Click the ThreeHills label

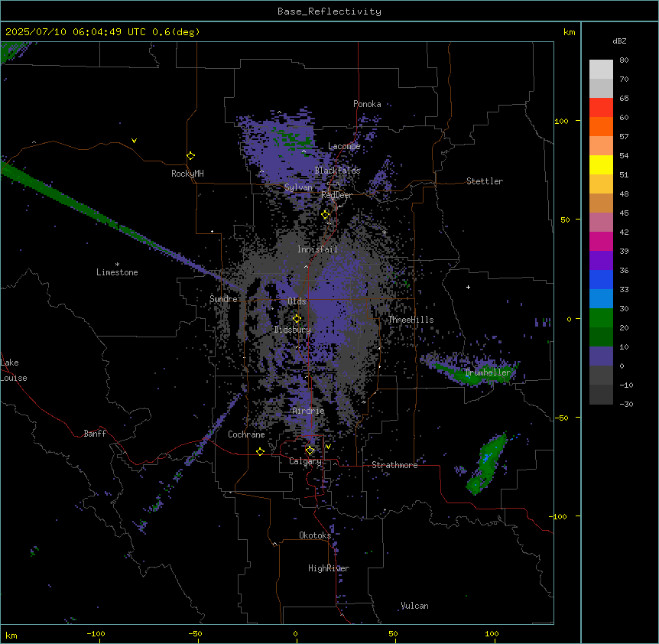coord(411,320)
